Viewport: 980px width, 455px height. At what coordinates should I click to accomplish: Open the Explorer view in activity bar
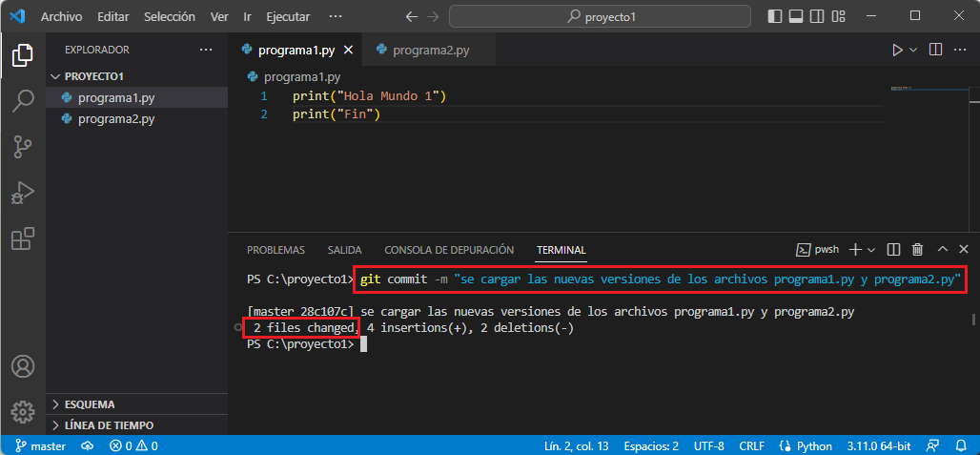[23, 55]
